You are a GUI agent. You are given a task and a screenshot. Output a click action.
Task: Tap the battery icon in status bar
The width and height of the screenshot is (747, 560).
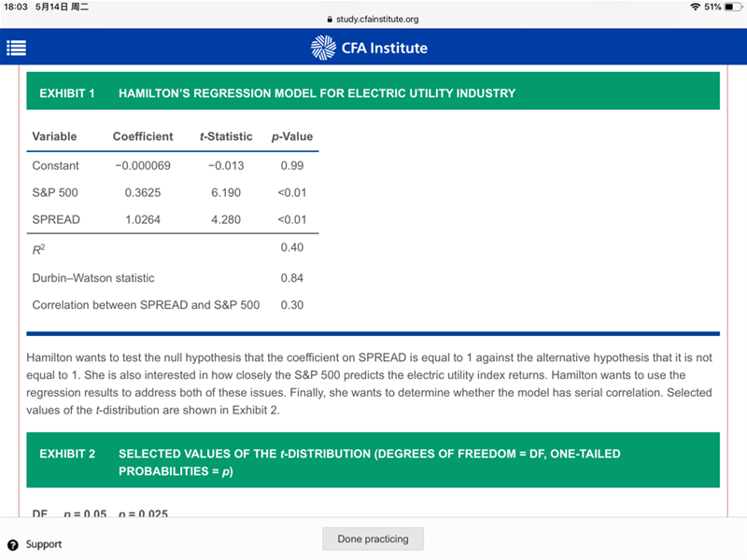733,7
